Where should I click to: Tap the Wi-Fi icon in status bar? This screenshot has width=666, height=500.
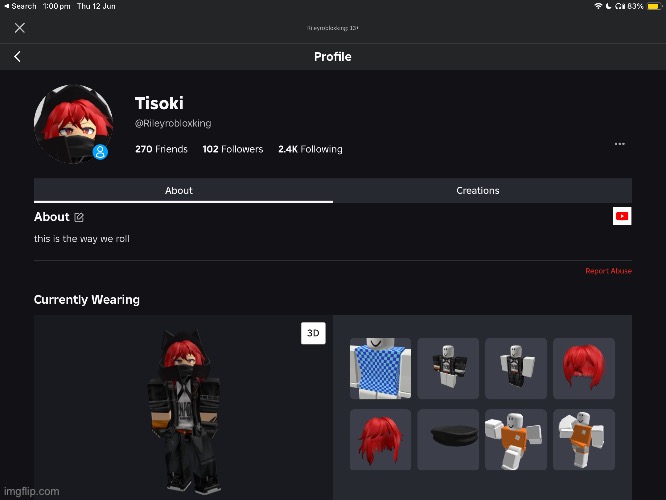[x=598, y=6]
